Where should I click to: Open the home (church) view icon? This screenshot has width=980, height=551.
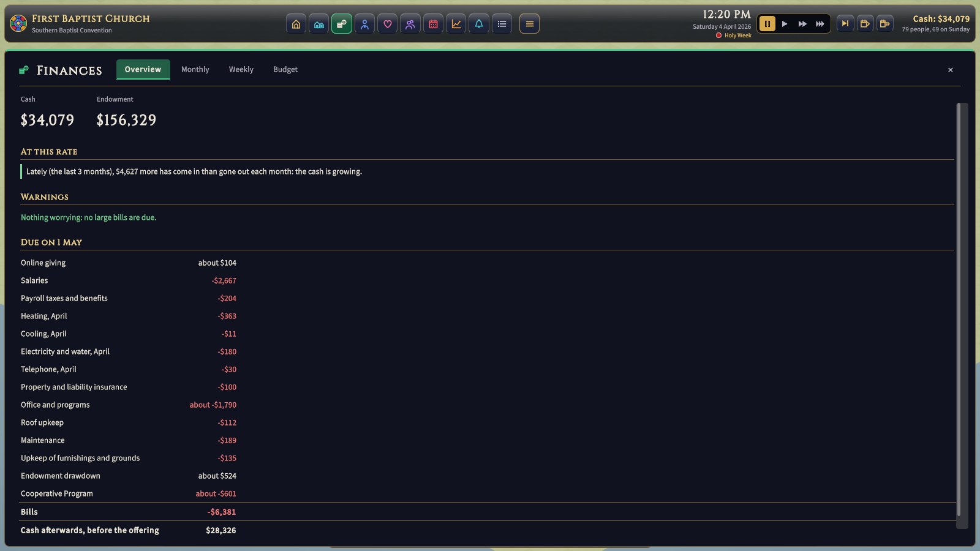(296, 24)
